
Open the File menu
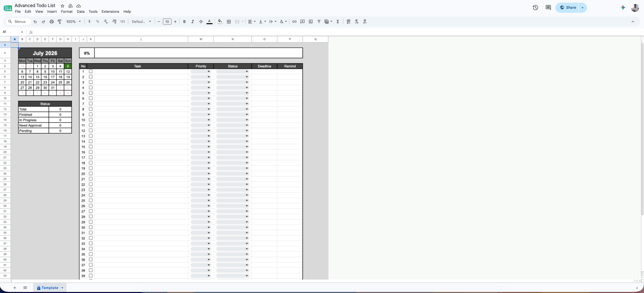coord(18,11)
